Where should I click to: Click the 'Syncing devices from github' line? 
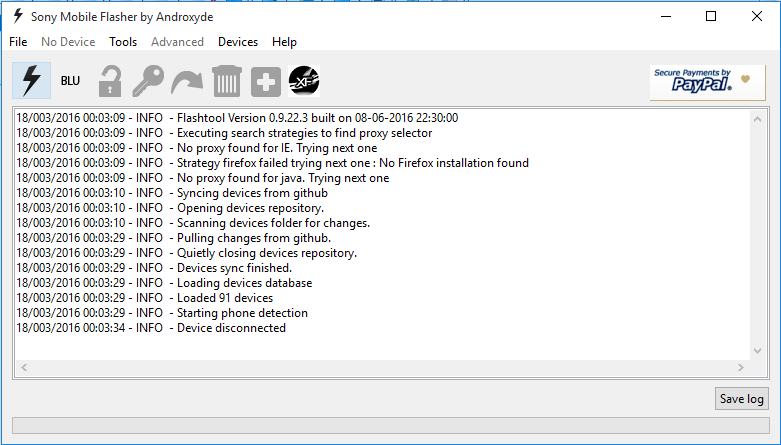pyautogui.click(x=172, y=192)
